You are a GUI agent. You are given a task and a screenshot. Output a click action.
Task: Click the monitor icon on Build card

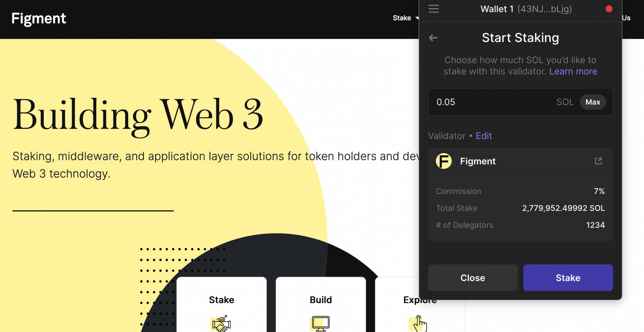click(x=320, y=324)
